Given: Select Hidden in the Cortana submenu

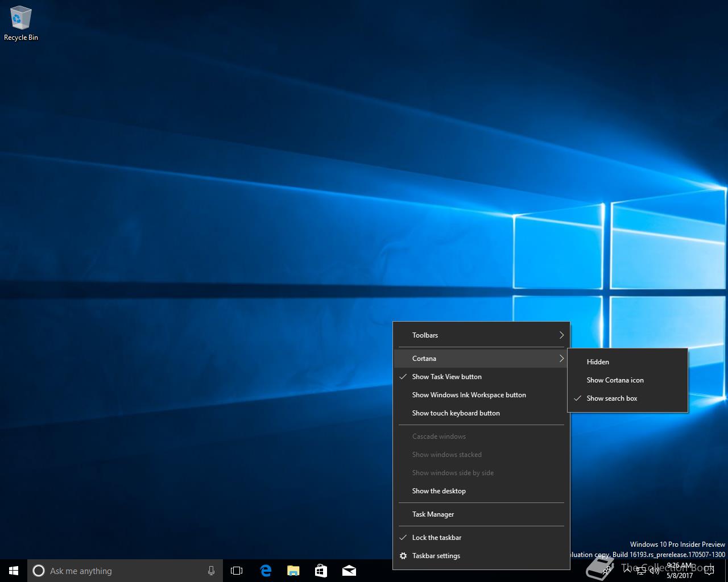Looking at the screenshot, I should coord(598,362).
